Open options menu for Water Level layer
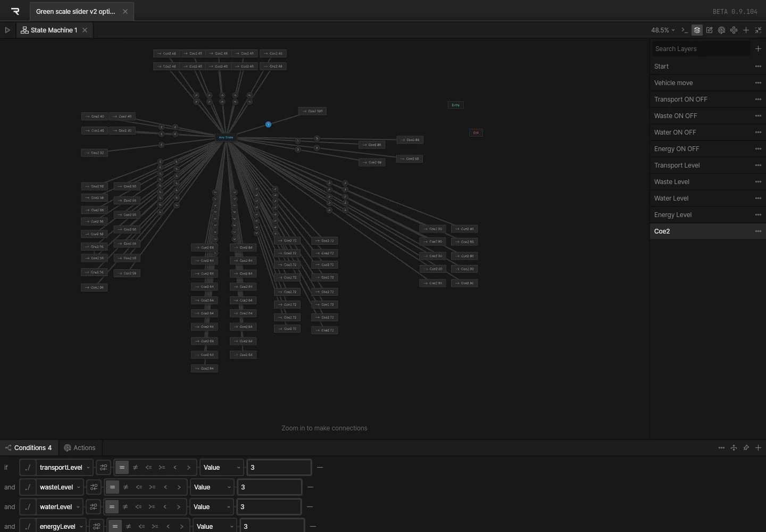The width and height of the screenshot is (766, 532). (x=758, y=198)
